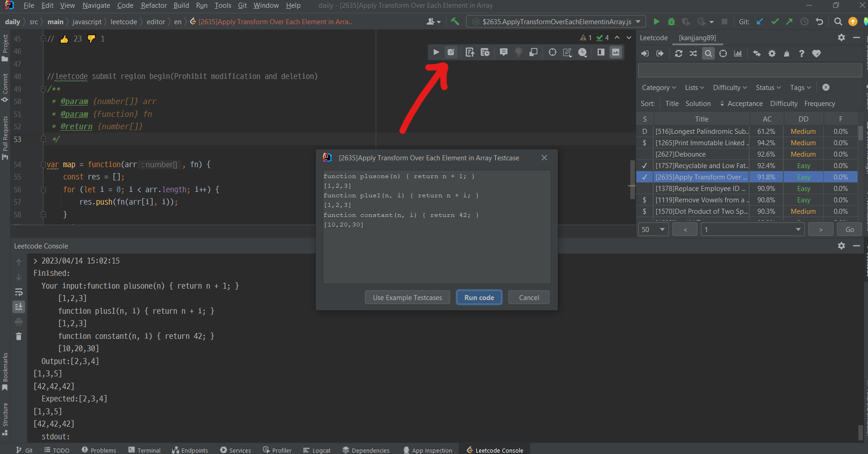Click the Leetcode sign in icon
Viewport: 868px width, 454px height.
645,53
